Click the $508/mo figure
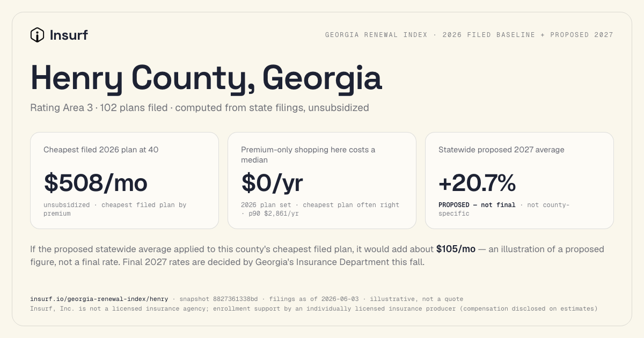The width and height of the screenshot is (644, 338). tap(96, 183)
